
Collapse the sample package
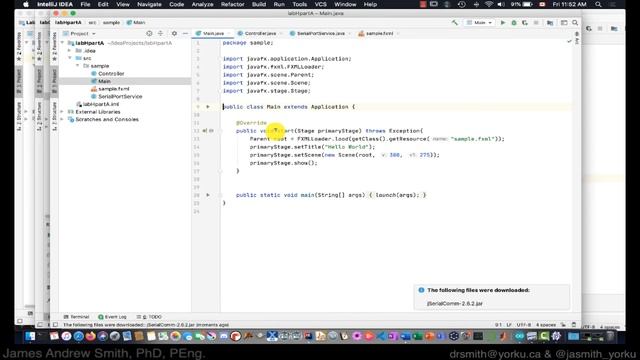click(x=78, y=66)
